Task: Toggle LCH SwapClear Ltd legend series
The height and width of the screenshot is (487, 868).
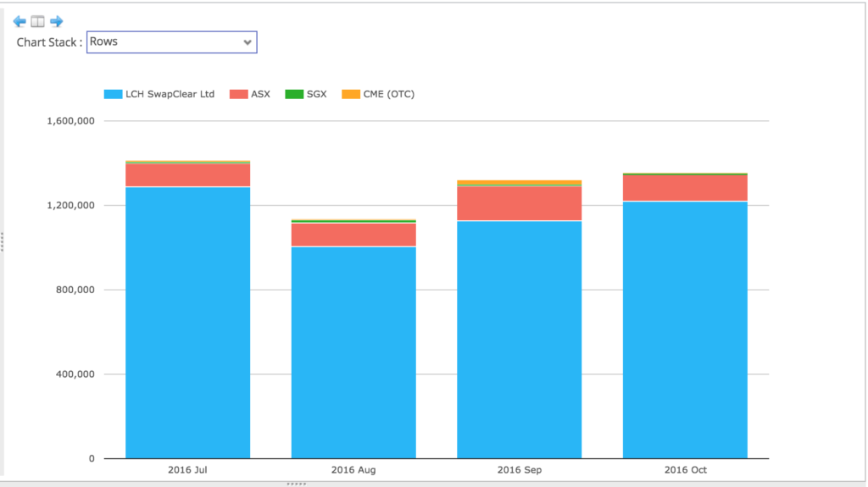Action: [159, 94]
